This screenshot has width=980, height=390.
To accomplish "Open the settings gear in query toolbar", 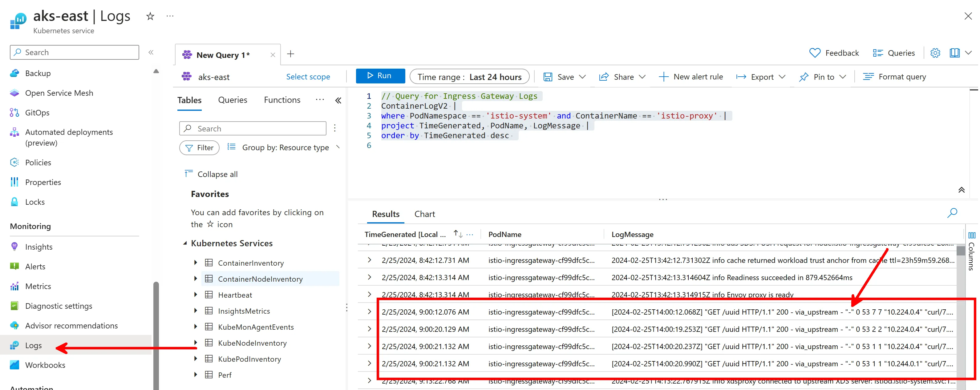I will (x=935, y=53).
